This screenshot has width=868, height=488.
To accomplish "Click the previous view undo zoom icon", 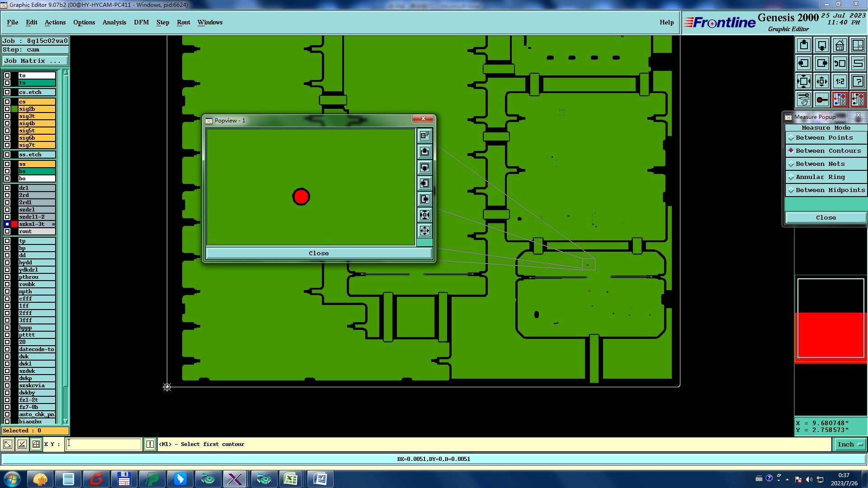I will coord(840,63).
